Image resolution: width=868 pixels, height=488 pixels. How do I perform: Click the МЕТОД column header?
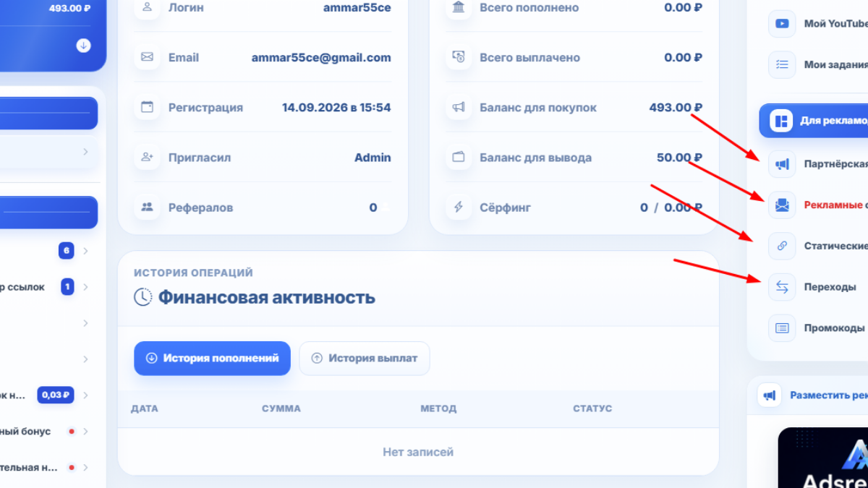[438, 408]
